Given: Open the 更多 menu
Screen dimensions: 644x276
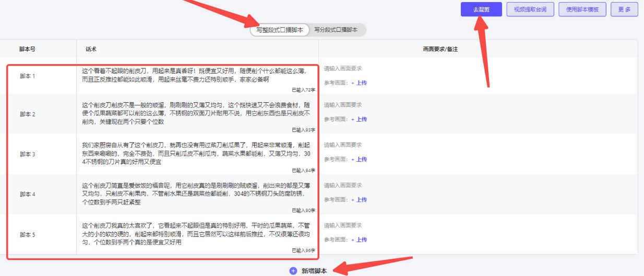Looking at the screenshot, I should (624, 9).
